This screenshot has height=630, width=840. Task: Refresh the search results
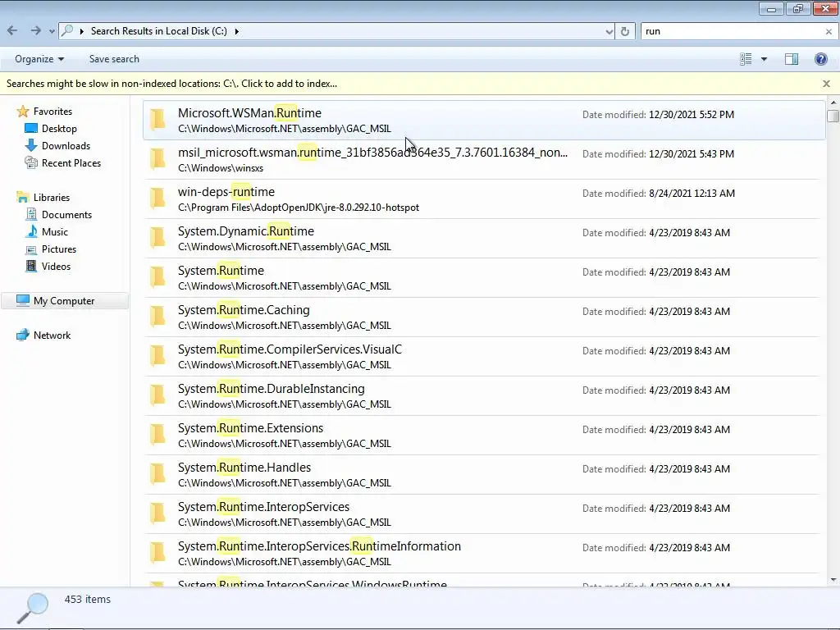tap(624, 32)
